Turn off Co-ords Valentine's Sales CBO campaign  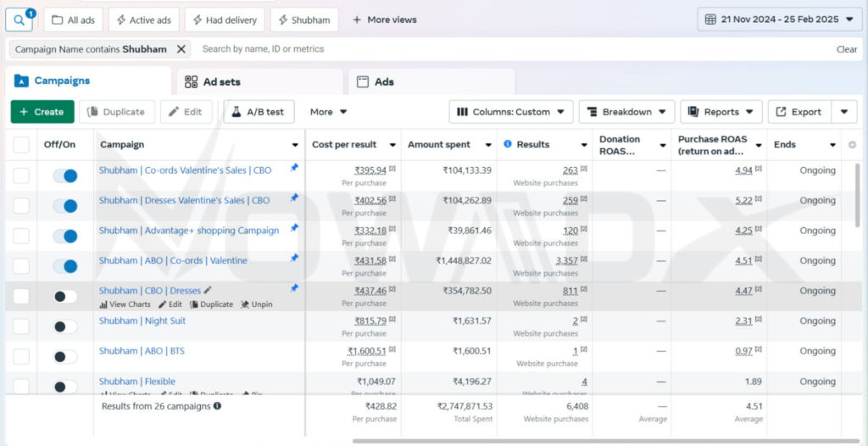tap(64, 176)
